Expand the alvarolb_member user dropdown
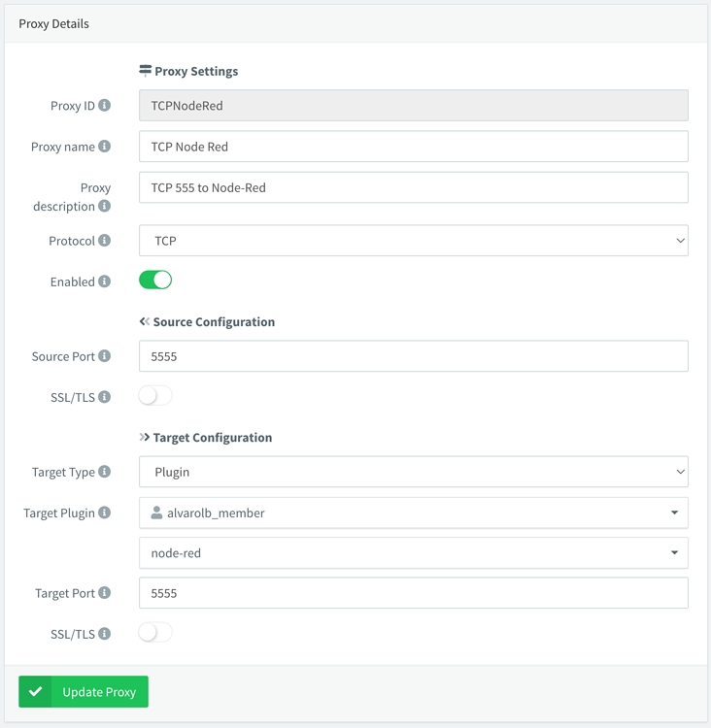The height and width of the screenshot is (728, 711). 413,513
